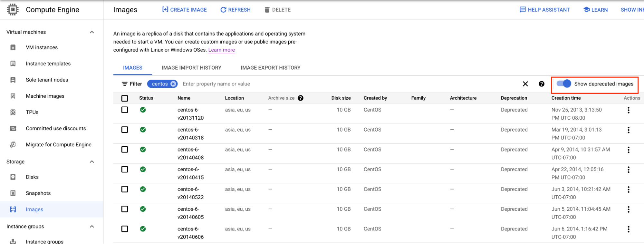
Task: Click the TPUs sidebar icon
Action: click(x=13, y=112)
